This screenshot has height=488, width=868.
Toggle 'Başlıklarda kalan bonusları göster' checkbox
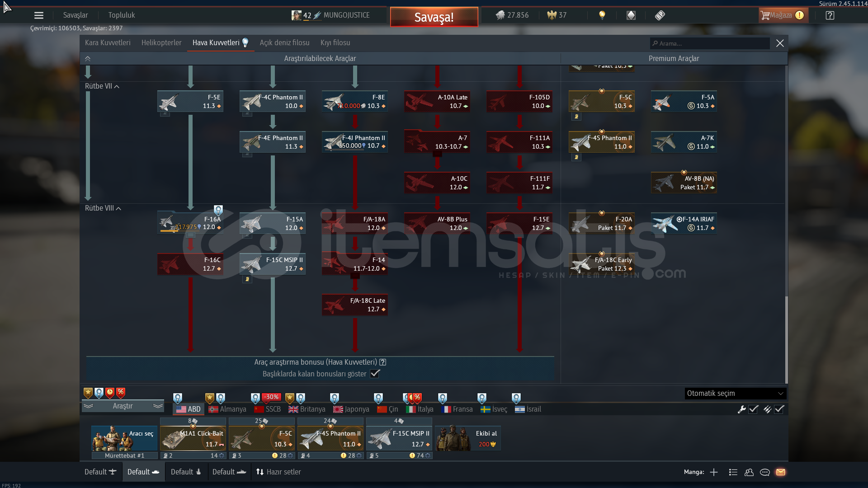click(x=375, y=374)
